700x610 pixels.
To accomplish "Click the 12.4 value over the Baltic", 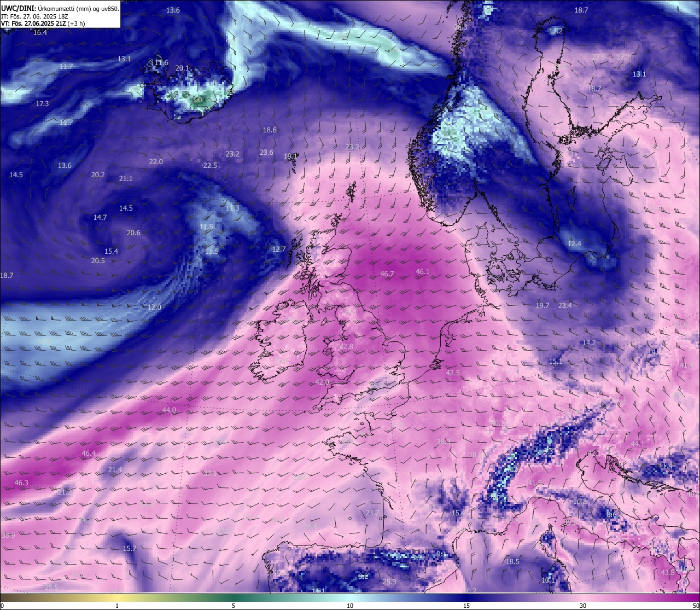I will pos(574,244).
